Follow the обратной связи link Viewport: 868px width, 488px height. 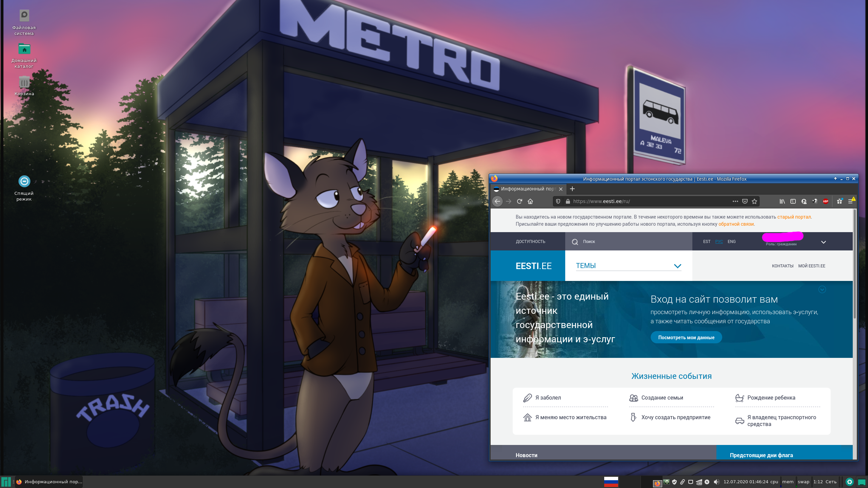pyautogui.click(x=736, y=224)
